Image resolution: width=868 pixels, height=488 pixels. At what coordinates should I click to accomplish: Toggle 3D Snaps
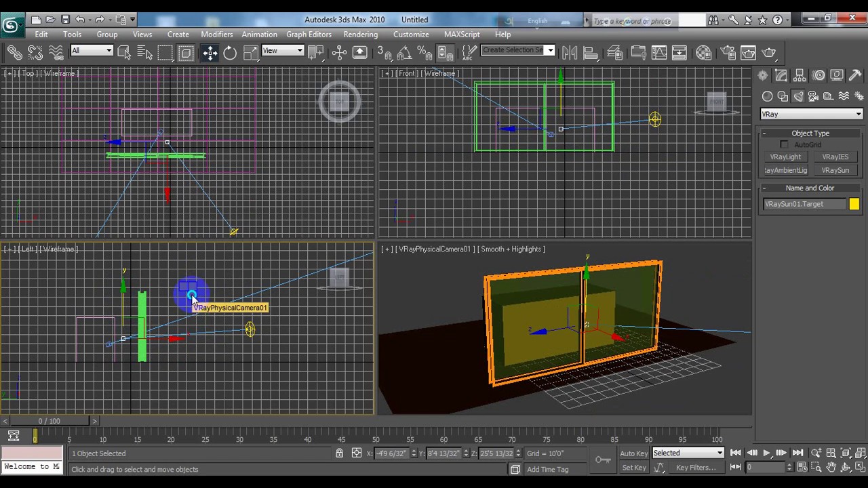point(384,52)
